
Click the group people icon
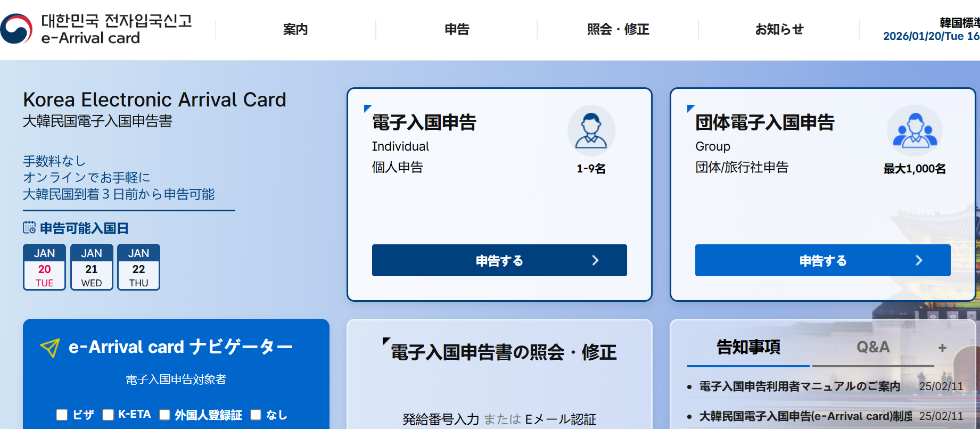point(915,131)
